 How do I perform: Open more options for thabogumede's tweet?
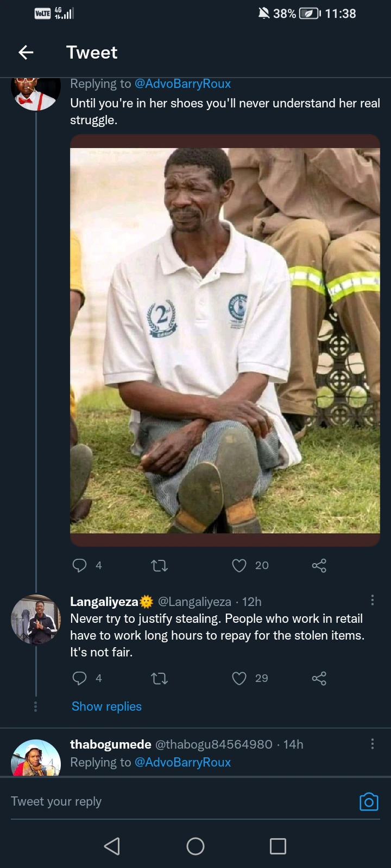click(x=372, y=744)
